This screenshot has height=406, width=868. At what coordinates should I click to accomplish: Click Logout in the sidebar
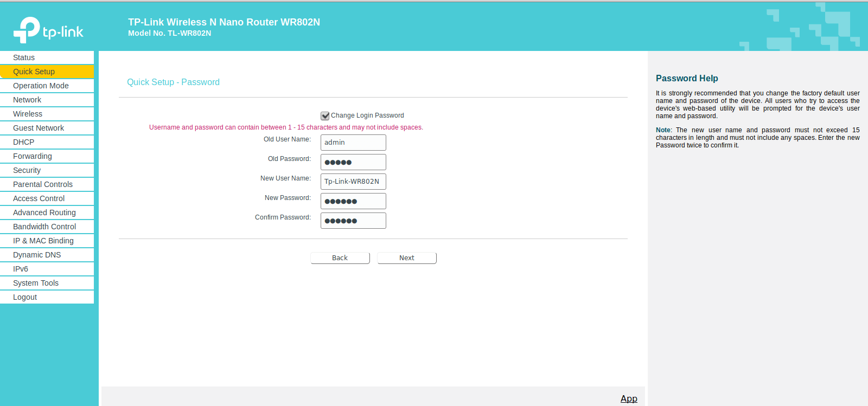pos(47,297)
